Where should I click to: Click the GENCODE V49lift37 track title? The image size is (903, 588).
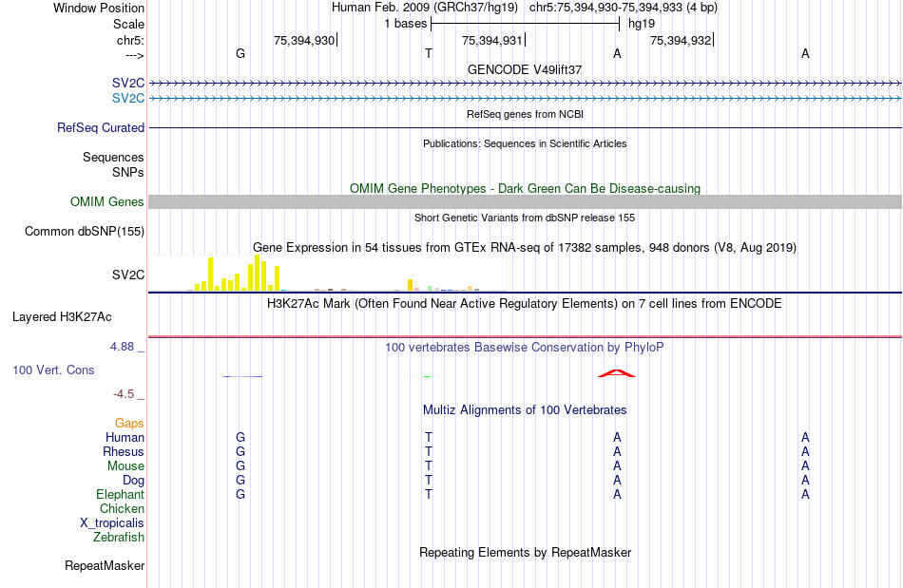[525, 69]
